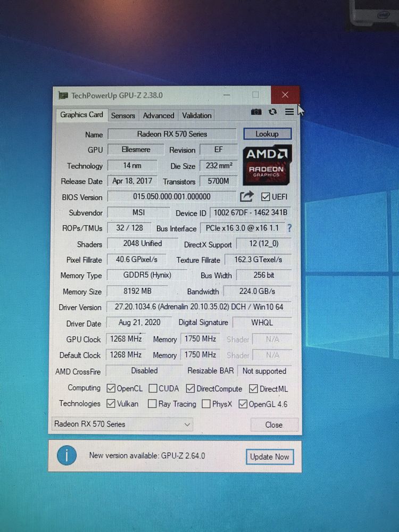The image size is (399, 532).
Task: Take a screenshot with the camera icon
Action: click(256, 112)
